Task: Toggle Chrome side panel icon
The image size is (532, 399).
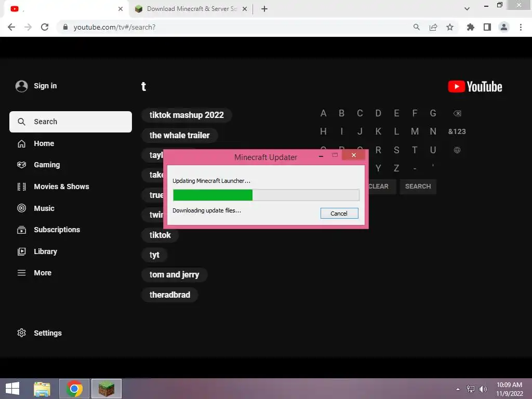Action: point(487,27)
